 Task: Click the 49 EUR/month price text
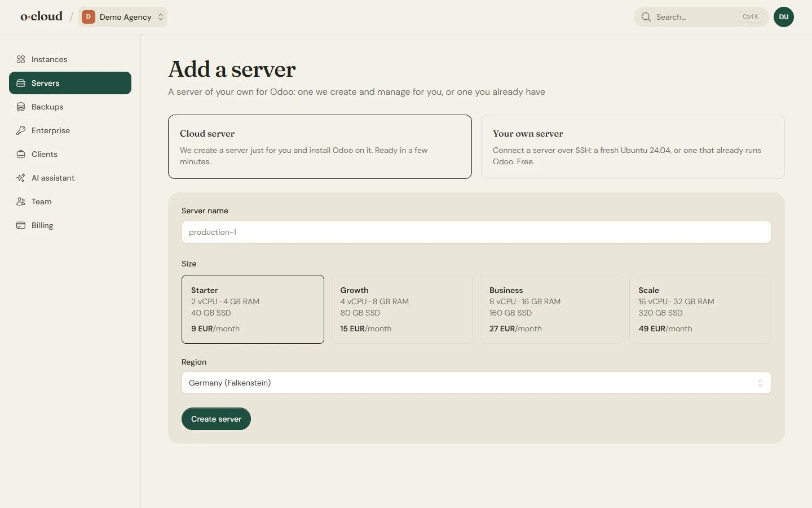point(665,329)
